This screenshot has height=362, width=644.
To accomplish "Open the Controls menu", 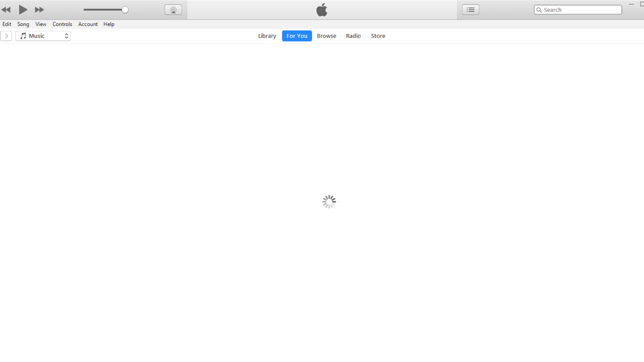I will pyautogui.click(x=62, y=24).
